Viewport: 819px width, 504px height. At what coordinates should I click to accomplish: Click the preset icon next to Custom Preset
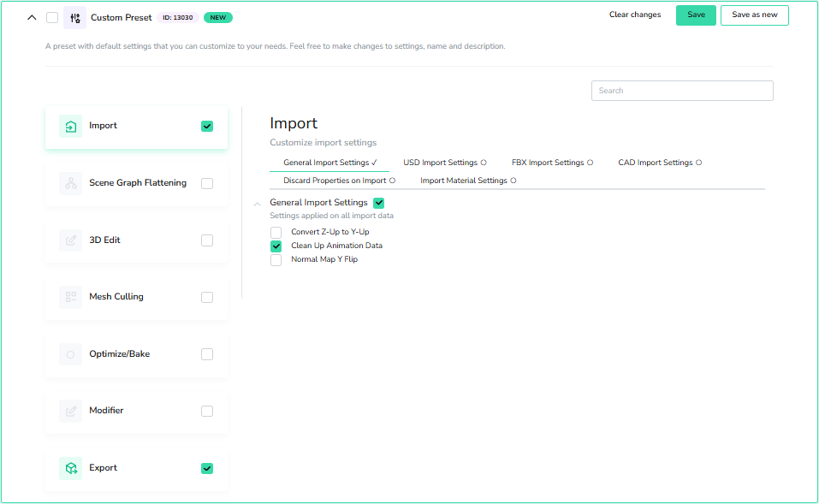click(74, 15)
